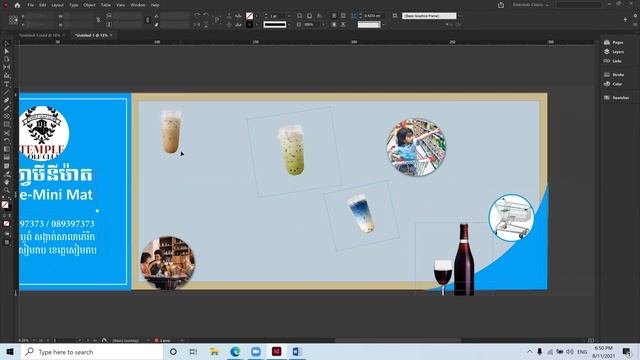Click the reference point locator grid
This screenshot has height=360, width=640.
point(13,20)
